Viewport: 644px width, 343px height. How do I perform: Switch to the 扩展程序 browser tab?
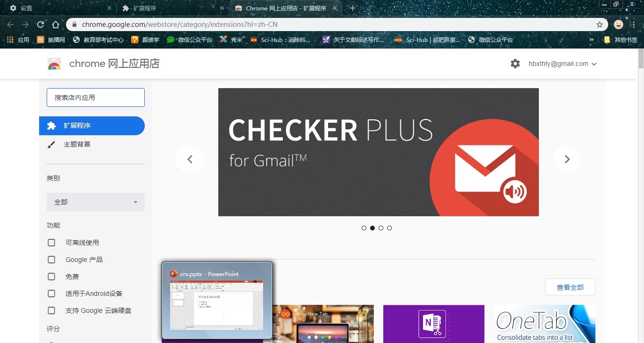[x=172, y=8]
